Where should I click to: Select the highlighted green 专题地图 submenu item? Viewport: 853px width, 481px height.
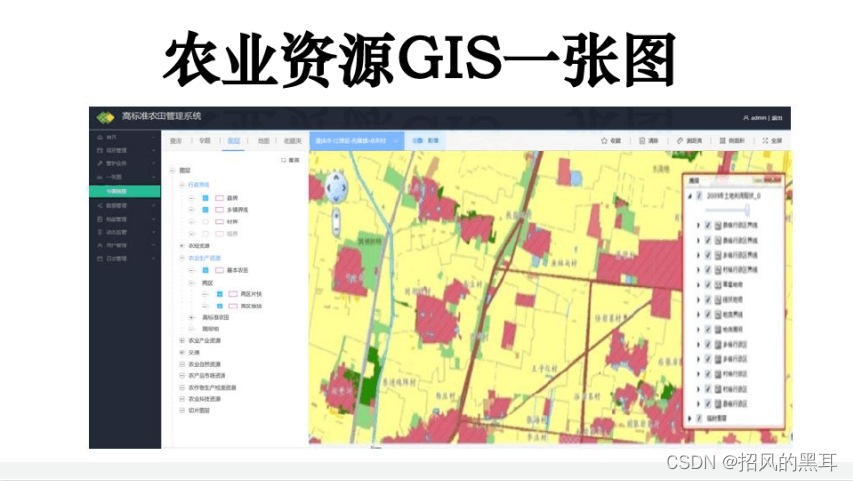tap(125, 192)
